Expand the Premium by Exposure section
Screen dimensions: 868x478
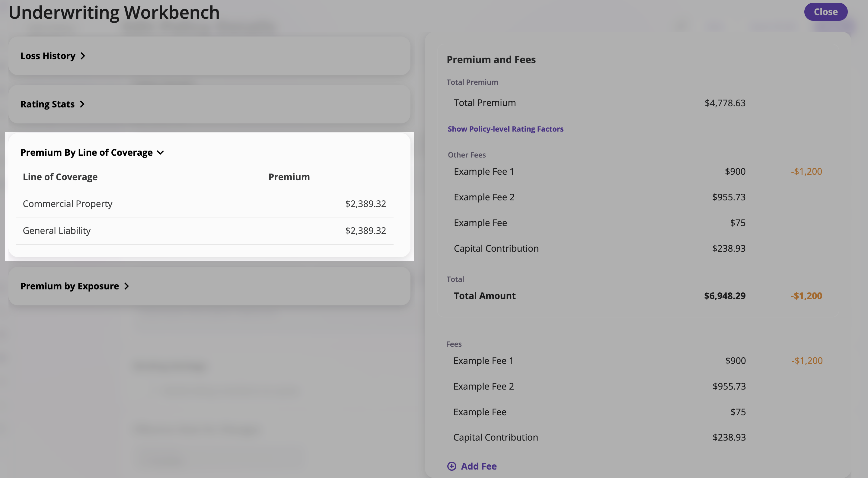tap(70, 286)
